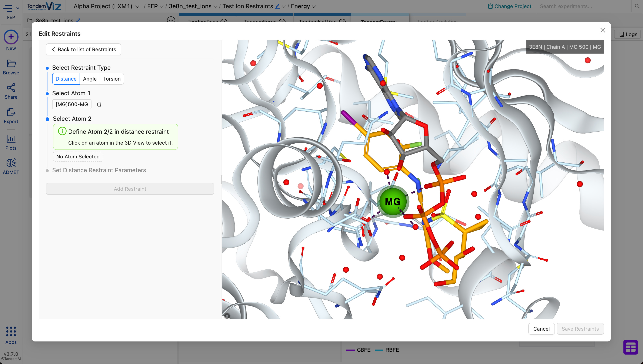Screen dimensions: 643x364
Task: Open 3D viewer settings gear icon
Action: (x=227, y=316)
